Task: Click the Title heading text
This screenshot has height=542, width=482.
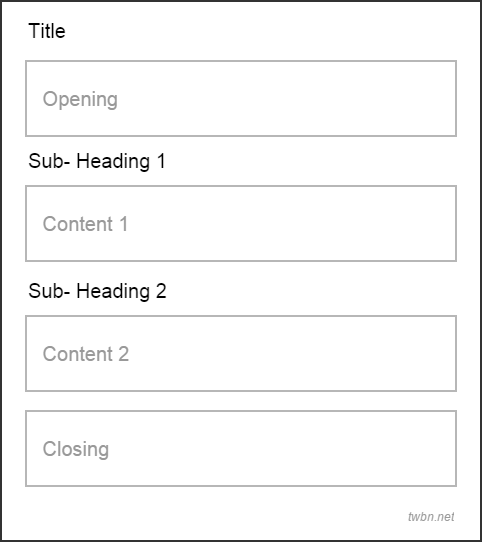Action: pyautogui.click(x=47, y=31)
